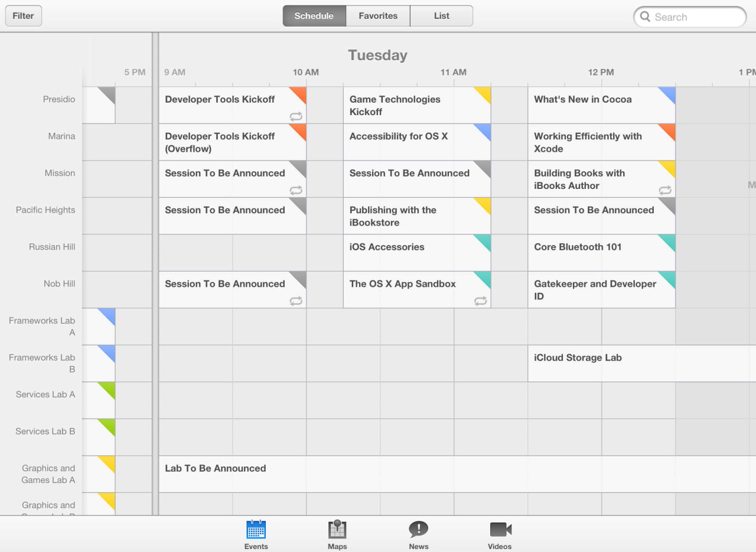This screenshot has width=756, height=552.
Task: Click repeat icon on Developer Tools Kickoff
Action: coord(296,116)
